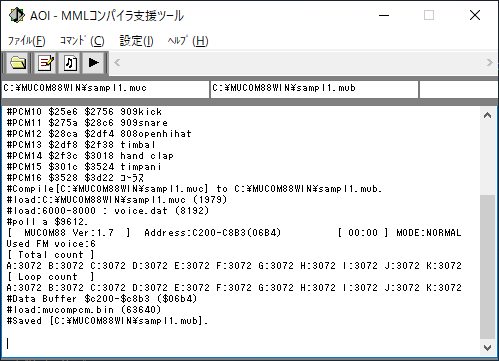Click the [ Total count ] heading
This screenshot has width=499, height=361.
[51, 255]
